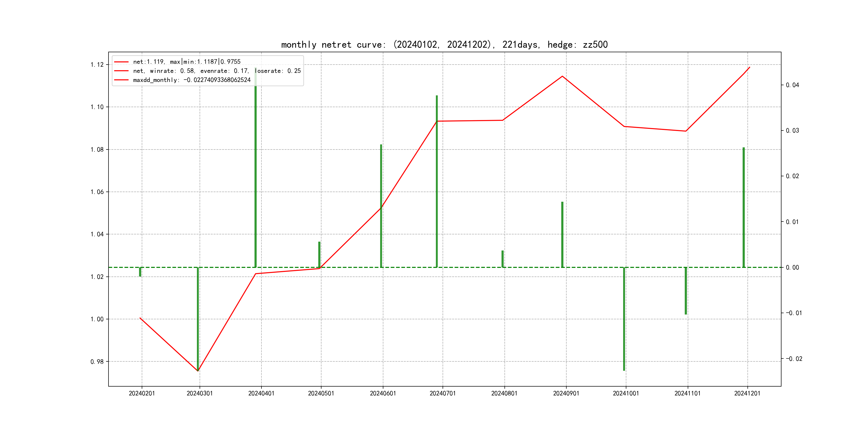Click the 1.12 left y-axis label
The image size is (868, 434).
click(97, 65)
